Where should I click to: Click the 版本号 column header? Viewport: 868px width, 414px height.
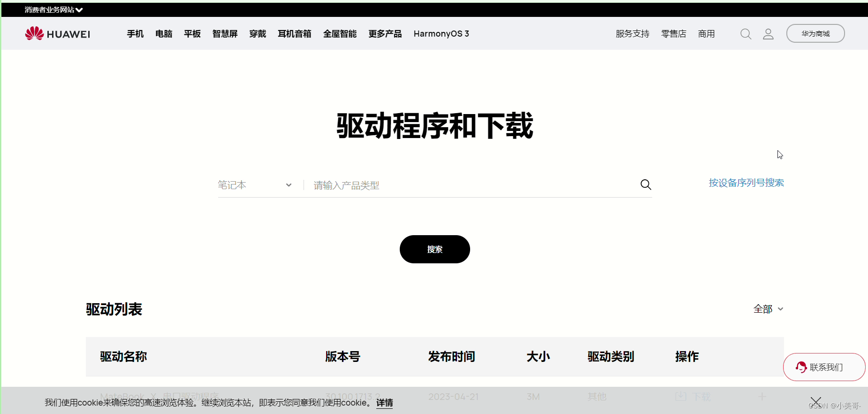(343, 357)
